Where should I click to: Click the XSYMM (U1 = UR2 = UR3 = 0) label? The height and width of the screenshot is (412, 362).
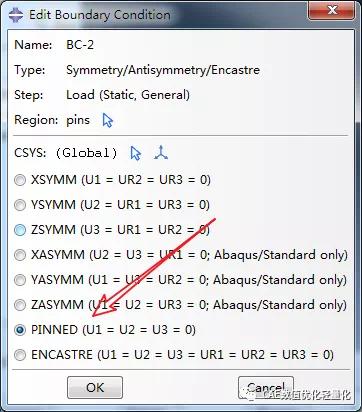point(121,180)
